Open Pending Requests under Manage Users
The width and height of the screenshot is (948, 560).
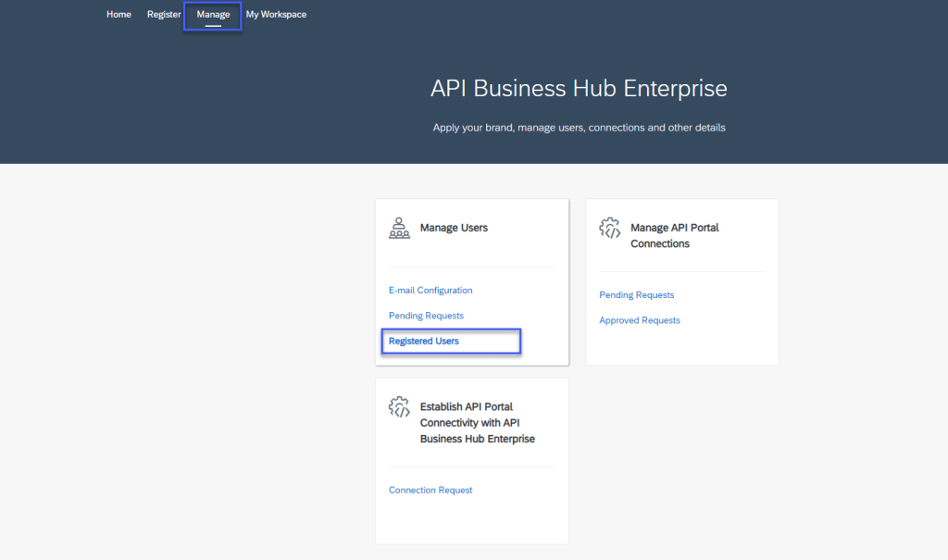[x=426, y=316]
